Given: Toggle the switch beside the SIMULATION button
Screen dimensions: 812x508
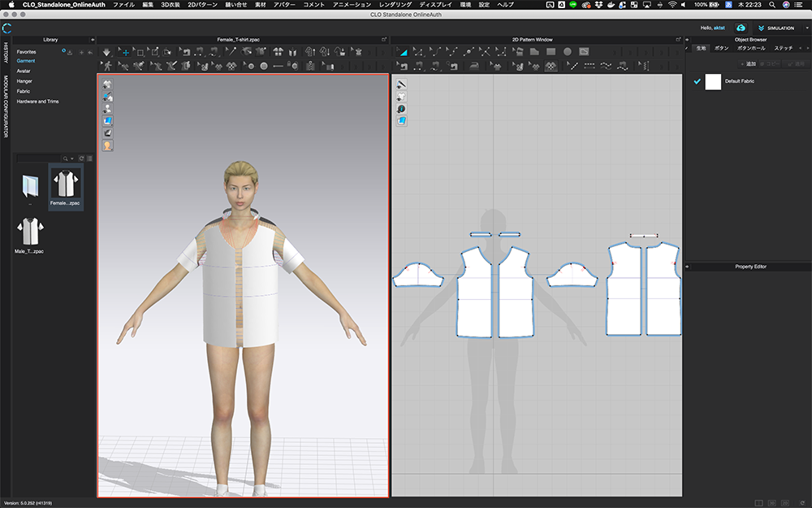Looking at the screenshot, I should point(762,28).
